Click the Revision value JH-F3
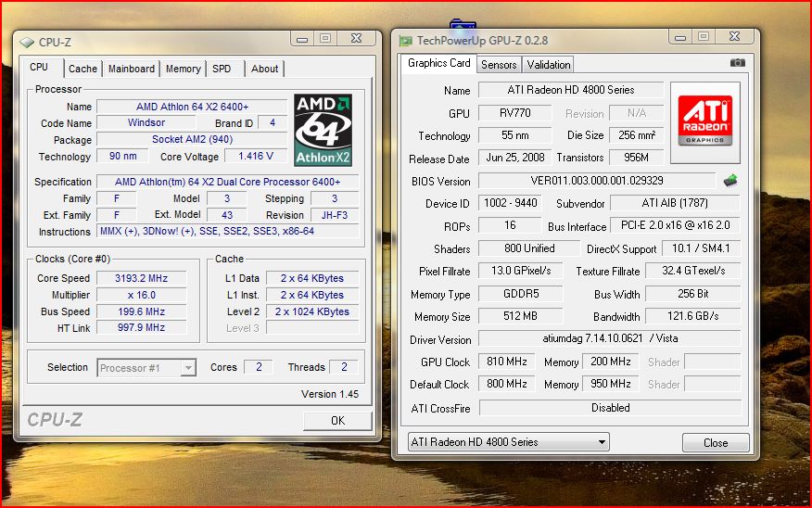This screenshot has width=812, height=508. [334, 215]
